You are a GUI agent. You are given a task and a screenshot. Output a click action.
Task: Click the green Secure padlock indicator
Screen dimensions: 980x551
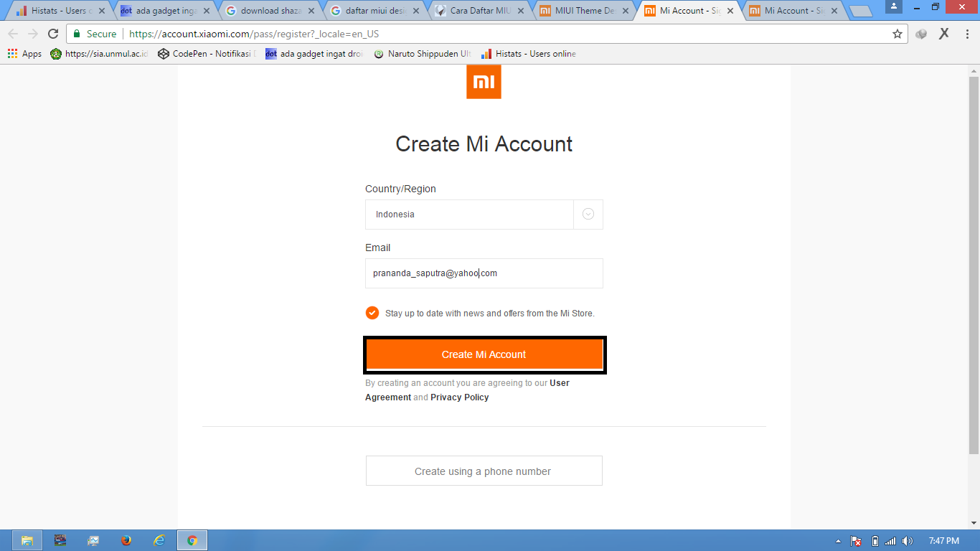(95, 34)
